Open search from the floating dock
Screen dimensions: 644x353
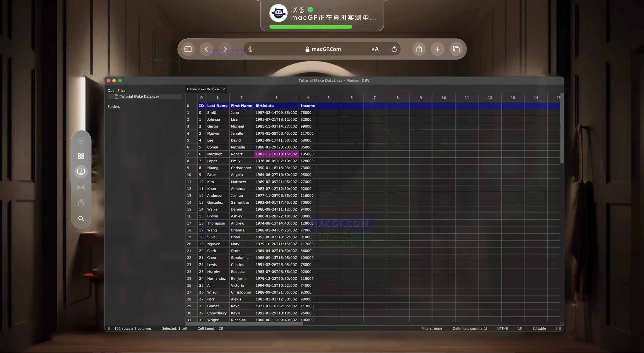pyautogui.click(x=81, y=219)
